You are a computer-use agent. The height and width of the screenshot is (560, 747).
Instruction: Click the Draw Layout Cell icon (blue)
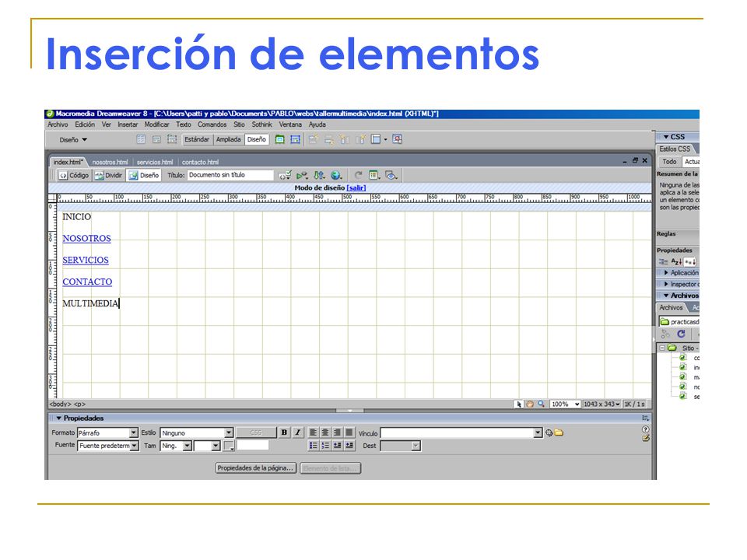[x=296, y=139]
